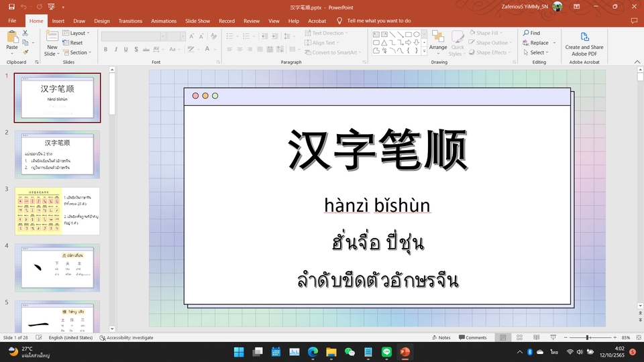The width and height of the screenshot is (644, 362).
Task: Click the spell check status bar icon
Action: 39,337
